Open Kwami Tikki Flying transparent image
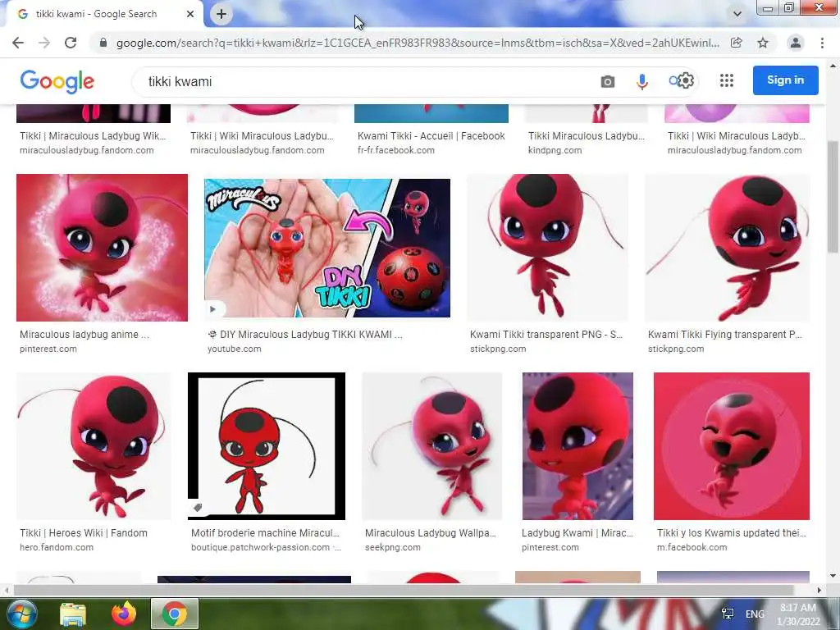Image resolution: width=840 pixels, height=630 pixels. (x=727, y=248)
